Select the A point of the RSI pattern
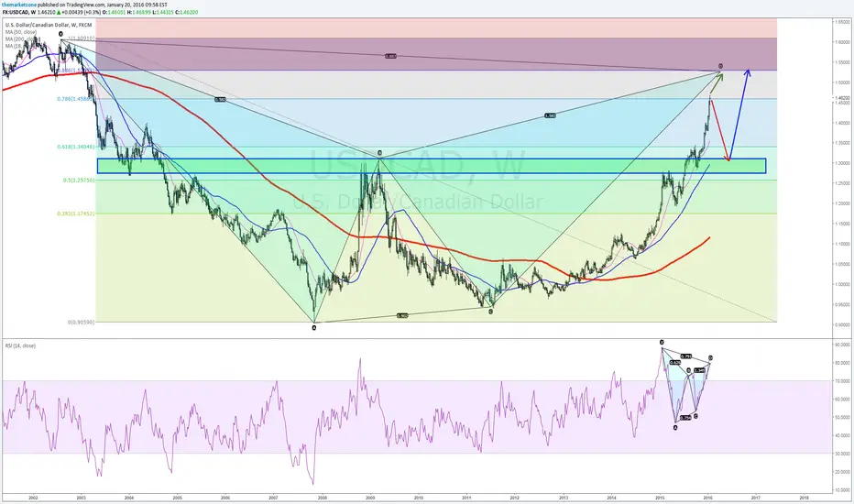Screen dimensions: 854x504 coord(675,428)
